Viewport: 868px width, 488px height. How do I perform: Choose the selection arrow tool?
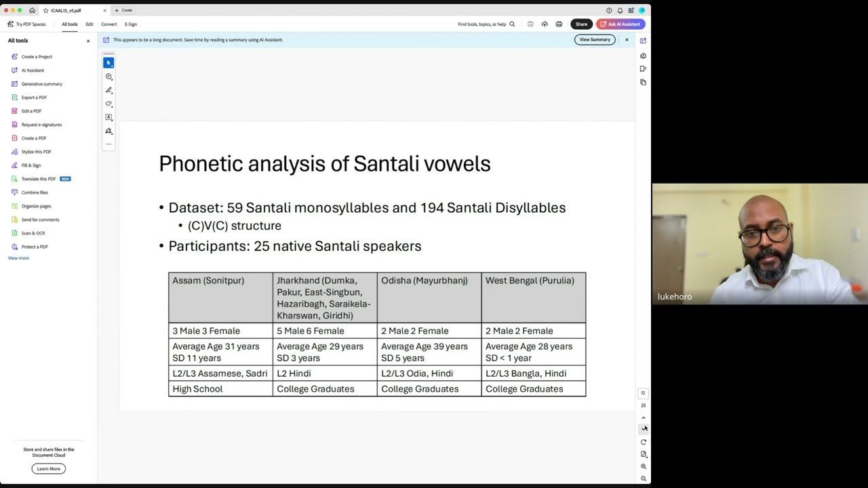[x=108, y=62]
